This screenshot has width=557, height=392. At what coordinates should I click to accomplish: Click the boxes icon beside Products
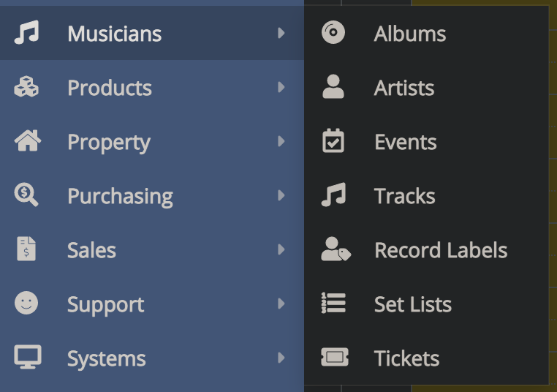[x=26, y=88]
